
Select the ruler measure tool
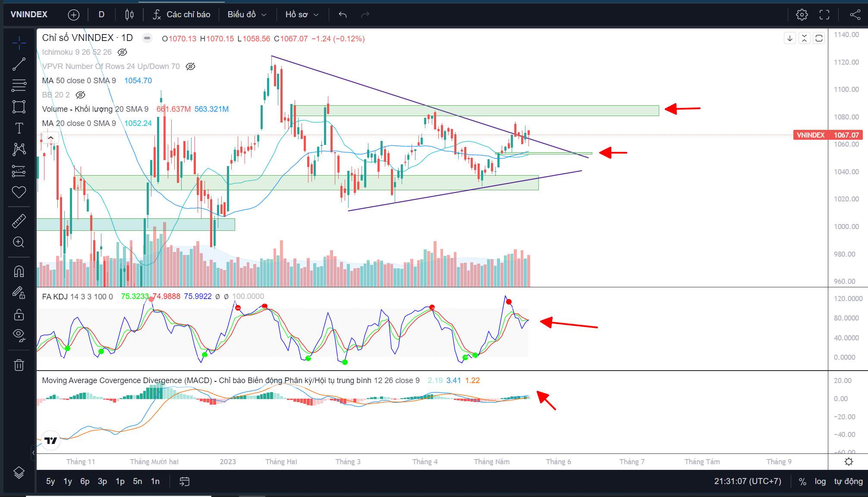click(x=19, y=221)
